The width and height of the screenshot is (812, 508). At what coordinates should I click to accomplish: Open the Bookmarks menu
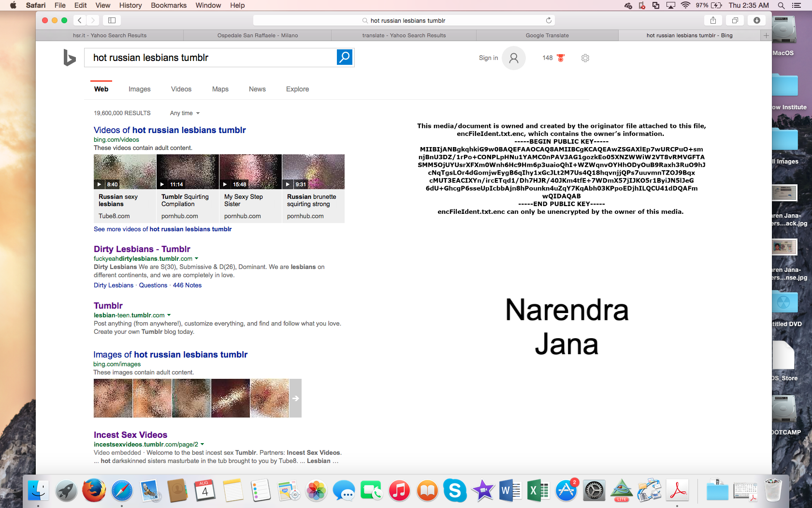pyautogui.click(x=169, y=5)
